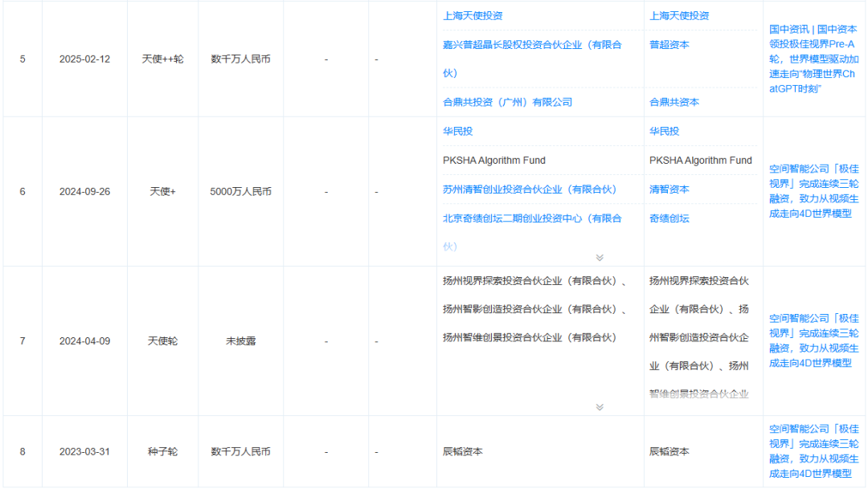Open 清智资本 link
The height and width of the screenshot is (489, 868).
tap(669, 189)
